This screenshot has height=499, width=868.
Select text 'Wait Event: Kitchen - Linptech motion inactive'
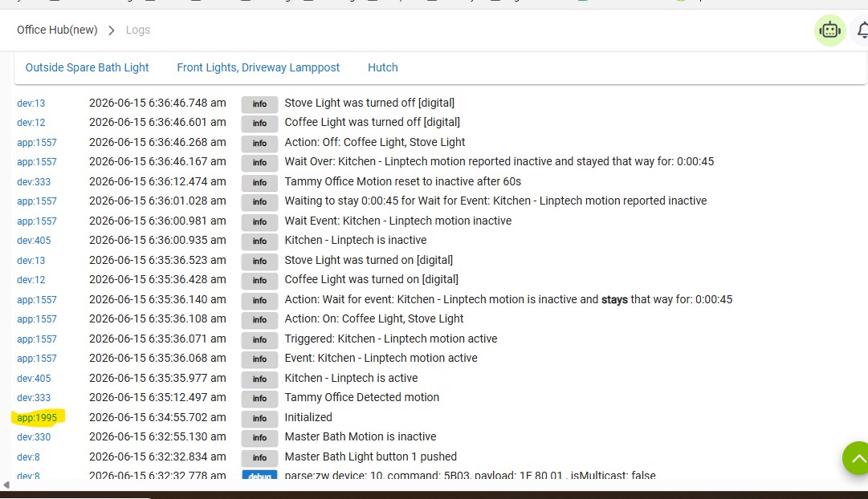pyautogui.click(x=398, y=221)
